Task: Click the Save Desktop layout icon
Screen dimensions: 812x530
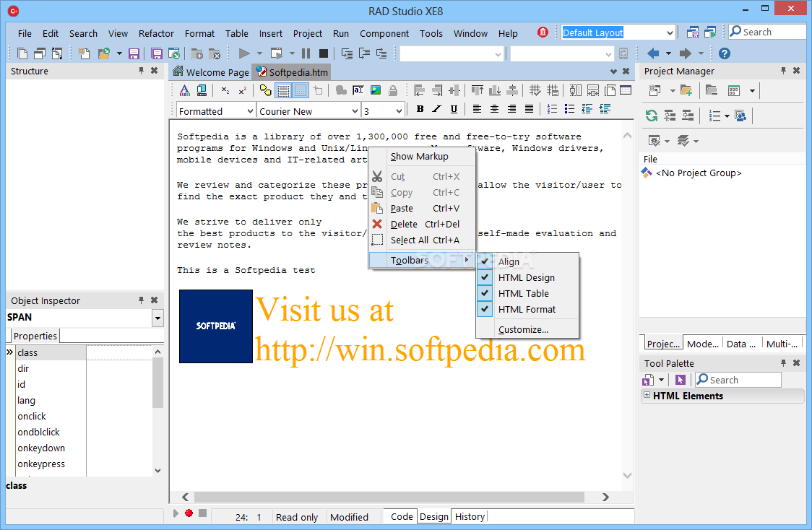Action: click(x=693, y=32)
